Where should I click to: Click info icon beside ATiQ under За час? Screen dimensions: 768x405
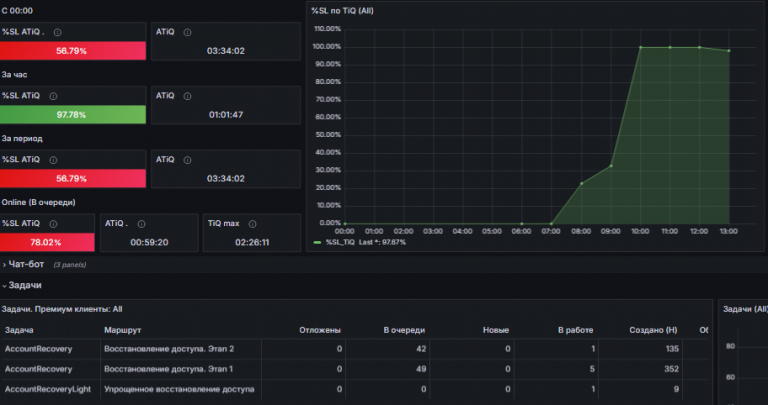(x=187, y=96)
